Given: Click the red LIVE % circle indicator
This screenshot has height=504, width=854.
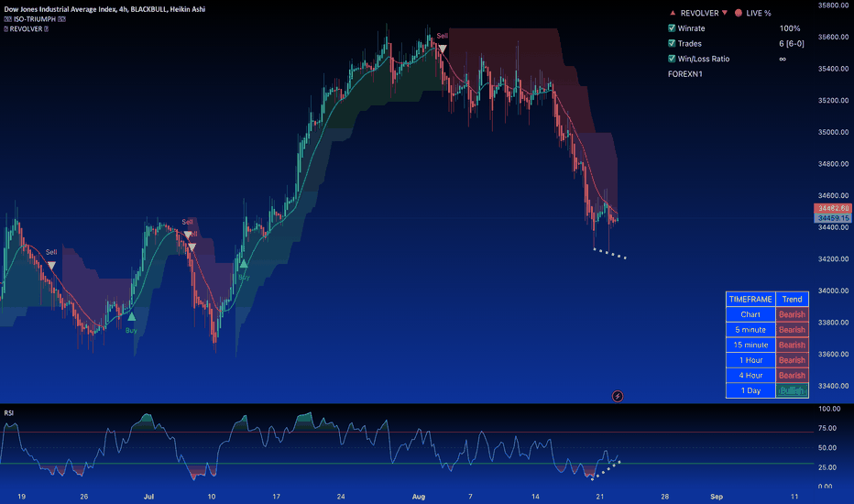Looking at the screenshot, I should (738, 13).
